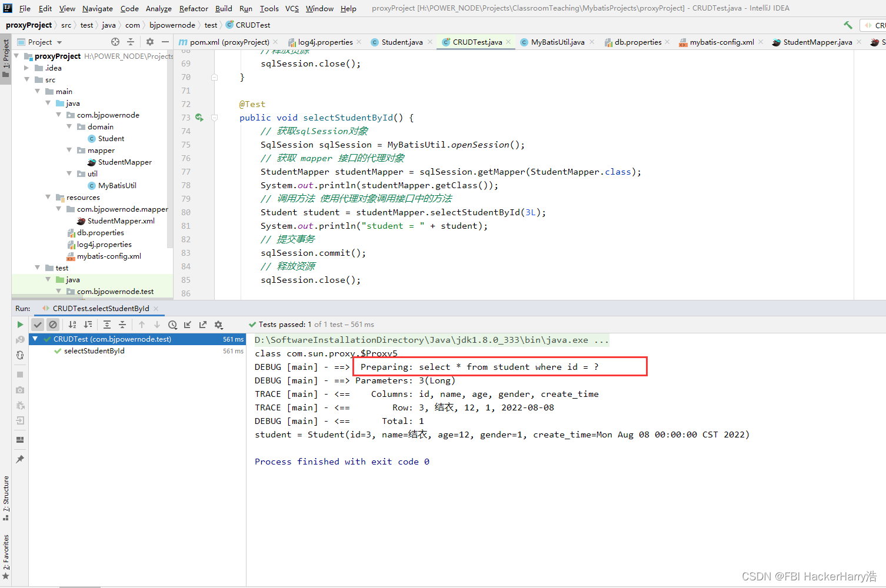886x588 pixels.
Task: Click bjpowernode in breadcrumb path
Action: (172, 25)
